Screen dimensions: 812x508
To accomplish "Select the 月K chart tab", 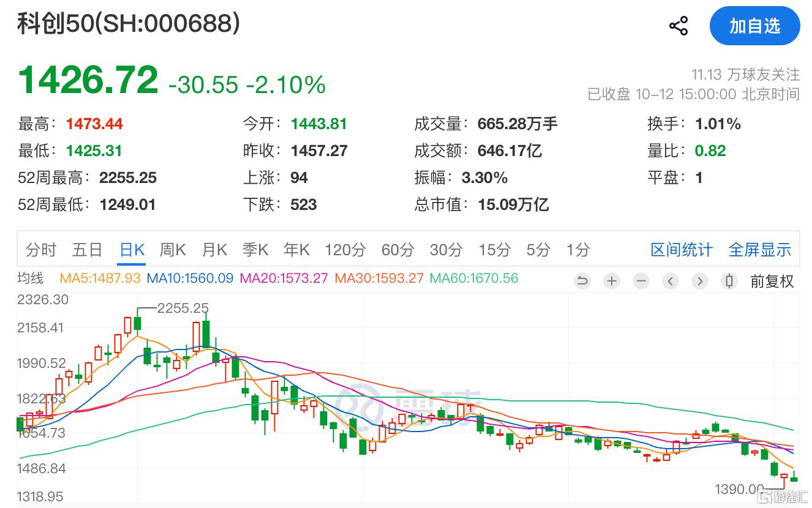I will (x=214, y=250).
